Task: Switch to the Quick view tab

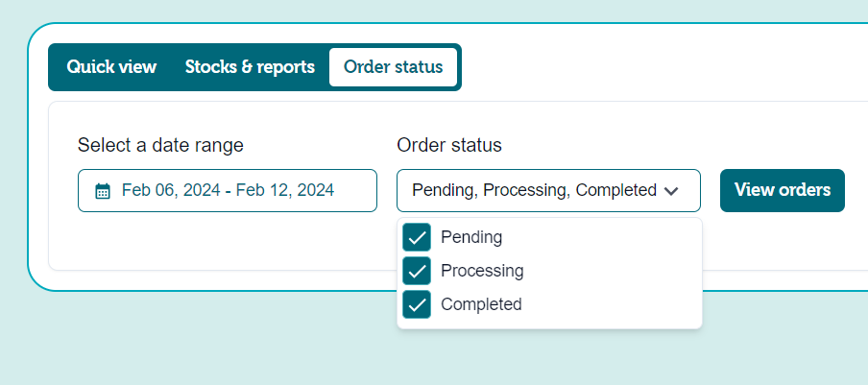Action: (x=111, y=67)
